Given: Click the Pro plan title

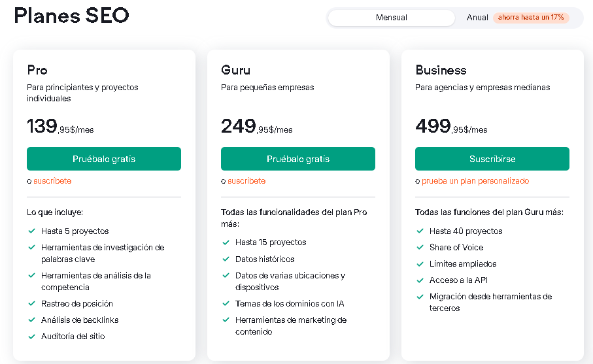Looking at the screenshot, I should pyautogui.click(x=37, y=70).
